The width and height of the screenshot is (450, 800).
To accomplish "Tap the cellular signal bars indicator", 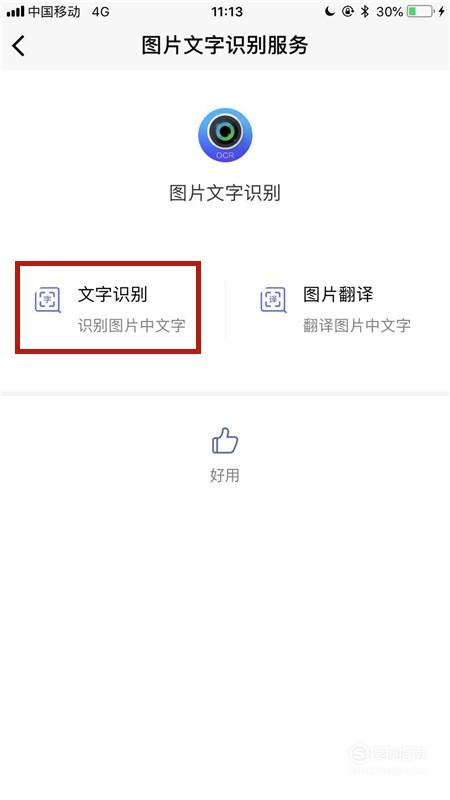I will (x=15, y=11).
